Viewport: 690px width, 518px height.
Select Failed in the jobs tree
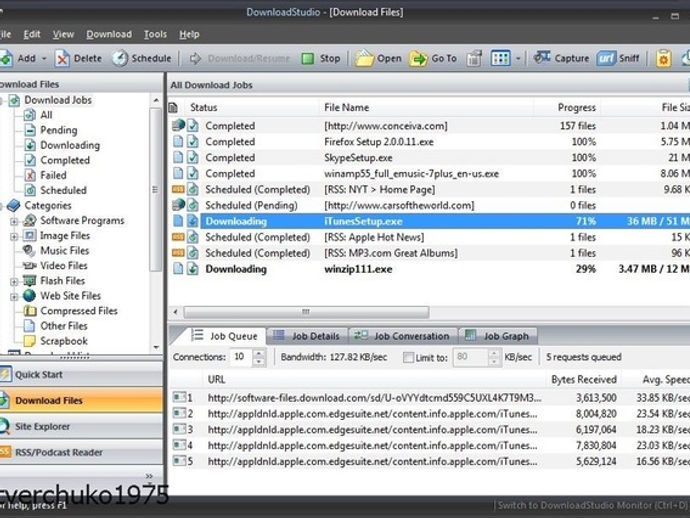tap(53, 175)
